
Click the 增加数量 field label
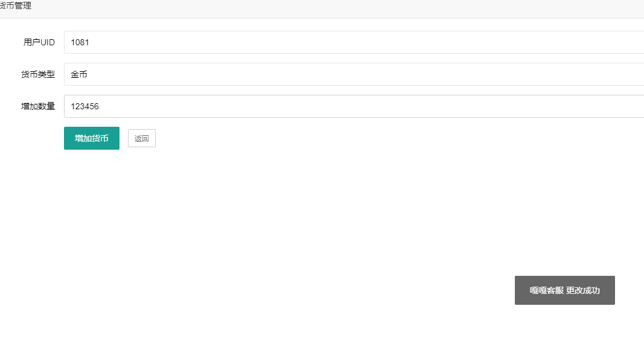[x=37, y=106]
